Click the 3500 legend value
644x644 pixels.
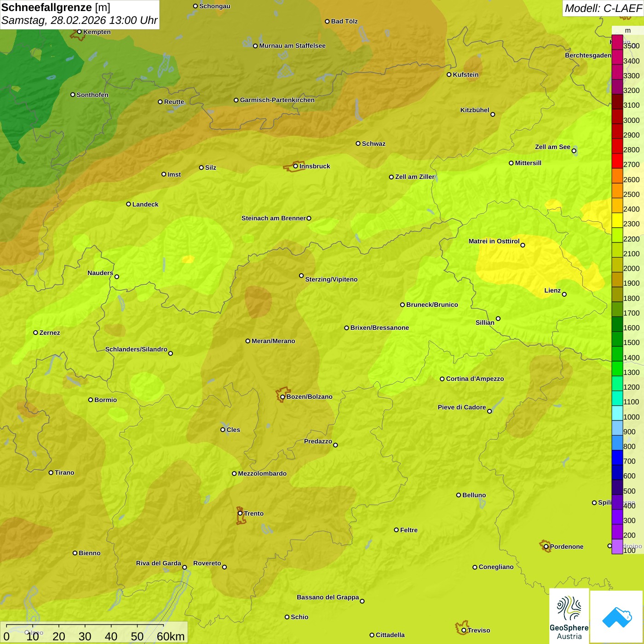click(631, 46)
